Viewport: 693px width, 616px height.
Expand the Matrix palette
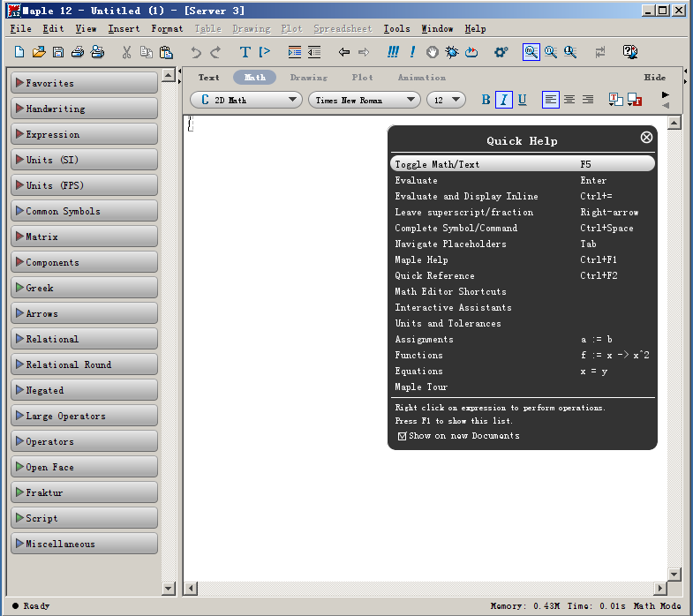pos(84,237)
